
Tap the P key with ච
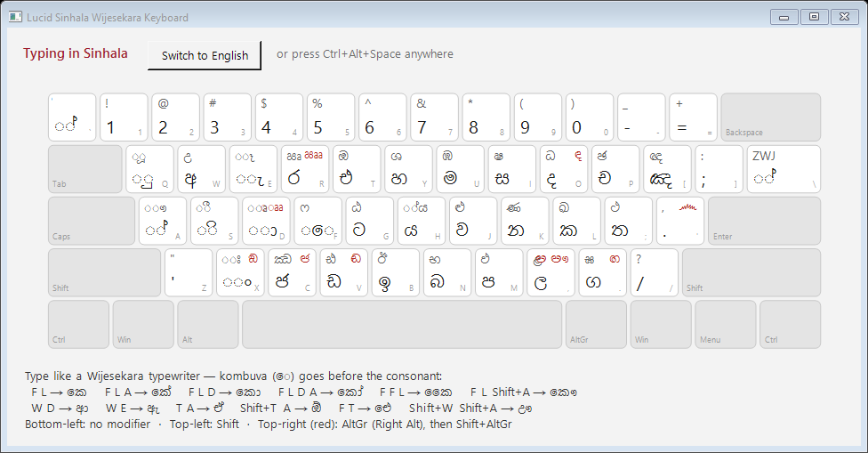615,169
